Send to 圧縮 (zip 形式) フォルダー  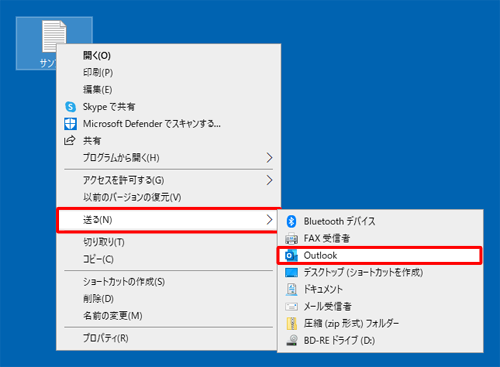pos(380,323)
